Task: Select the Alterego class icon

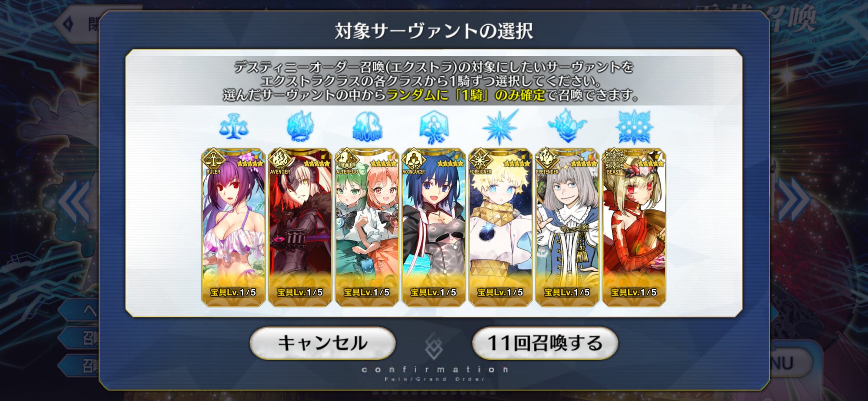Action: coord(367,126)
